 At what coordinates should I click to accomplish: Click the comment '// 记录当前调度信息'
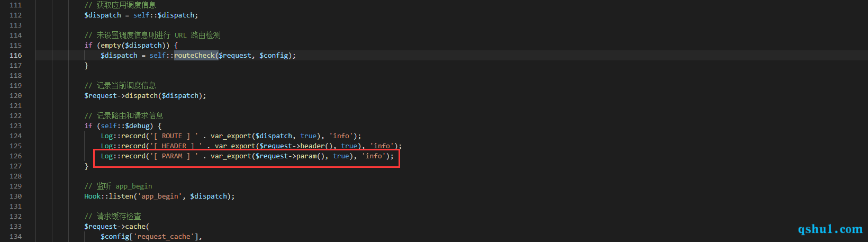click(120, 86)
